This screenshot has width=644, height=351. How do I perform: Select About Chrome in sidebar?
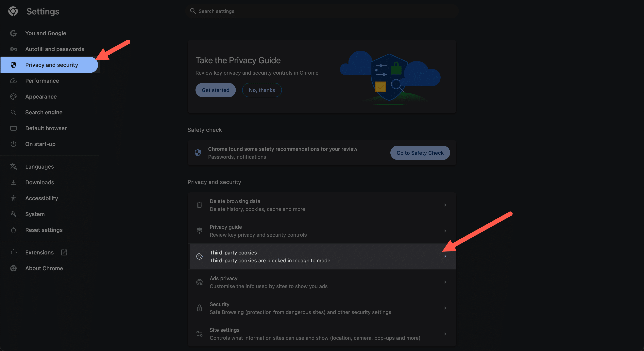pos(49,268)
